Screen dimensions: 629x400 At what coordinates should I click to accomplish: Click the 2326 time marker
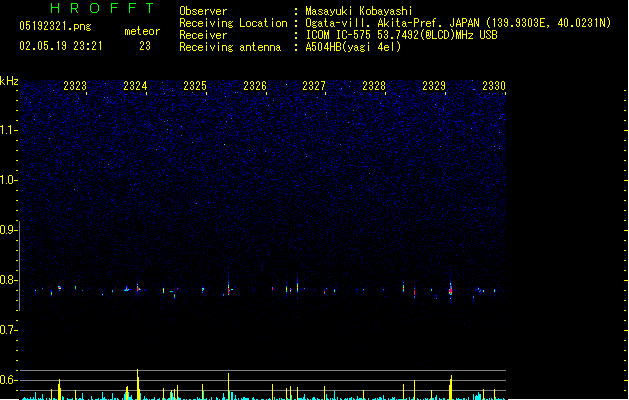tap(255, 86)
